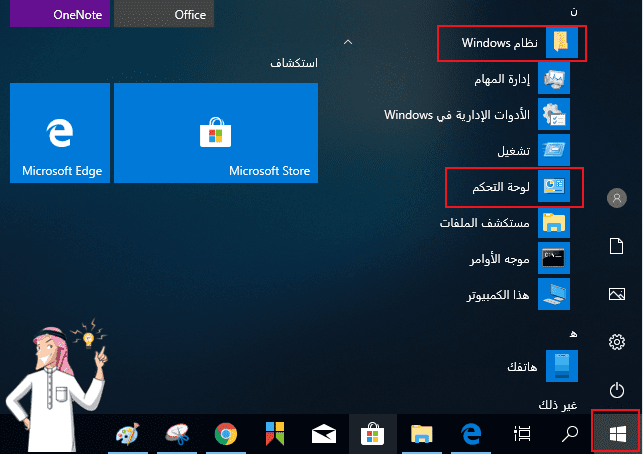Open Settings gear in Start sidebar
Image resolution: width=644 pixels, height=454 pixels.
point(616,342)
